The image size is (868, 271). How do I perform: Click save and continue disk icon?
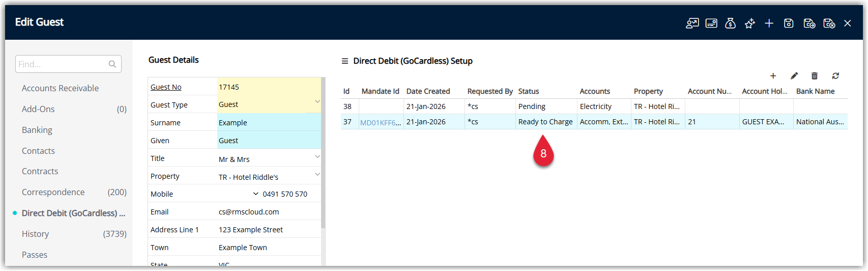pyautogui.click(x=809, y=23)
